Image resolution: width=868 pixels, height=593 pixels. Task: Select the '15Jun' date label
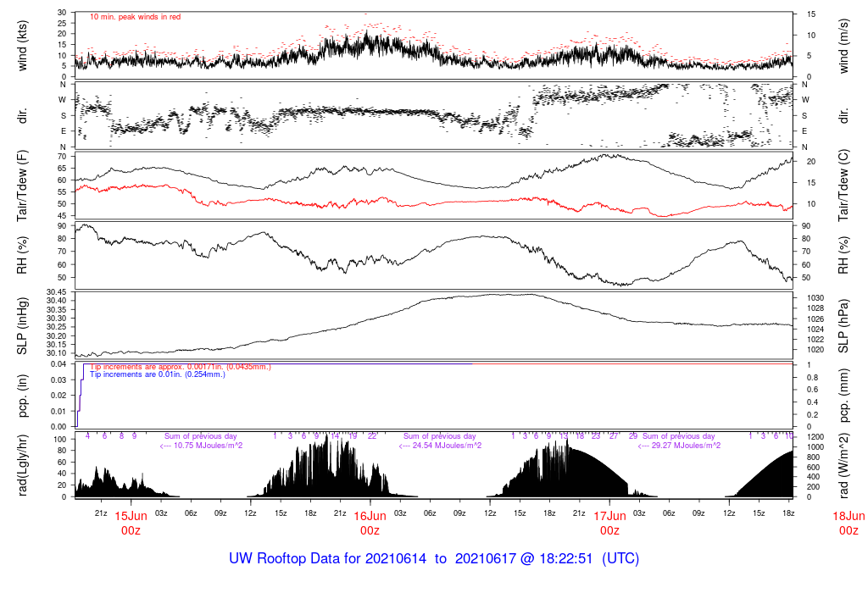click(x=131, y=516)
